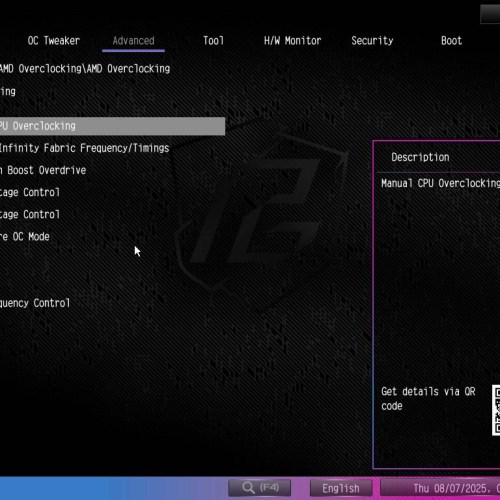
Task: Open the OC Tweaker tab
Action: pos(54,41)
